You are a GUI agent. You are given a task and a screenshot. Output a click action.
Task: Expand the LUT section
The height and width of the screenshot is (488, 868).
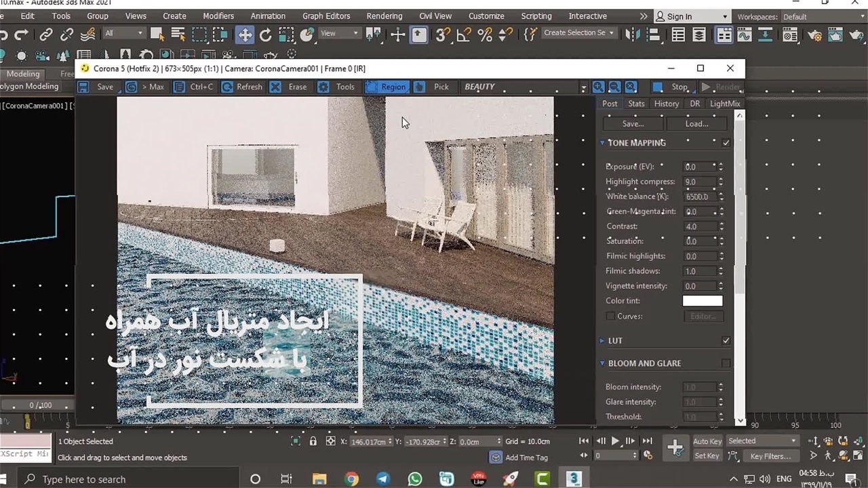pos(602,341)
